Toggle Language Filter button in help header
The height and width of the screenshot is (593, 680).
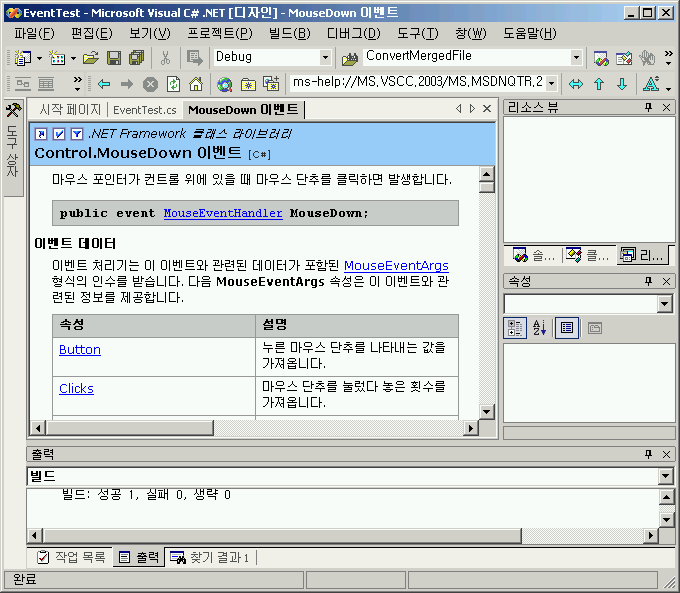(77, 134)
